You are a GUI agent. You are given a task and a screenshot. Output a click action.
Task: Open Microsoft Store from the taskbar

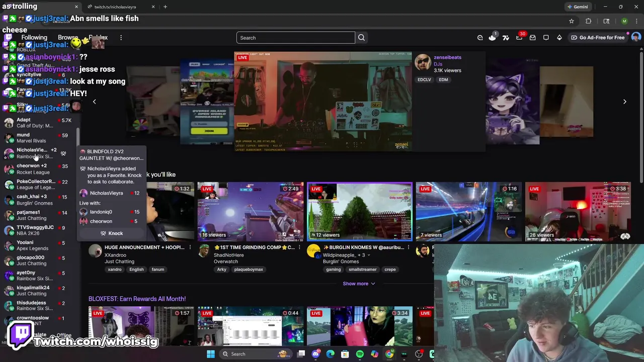click(345, 354)
